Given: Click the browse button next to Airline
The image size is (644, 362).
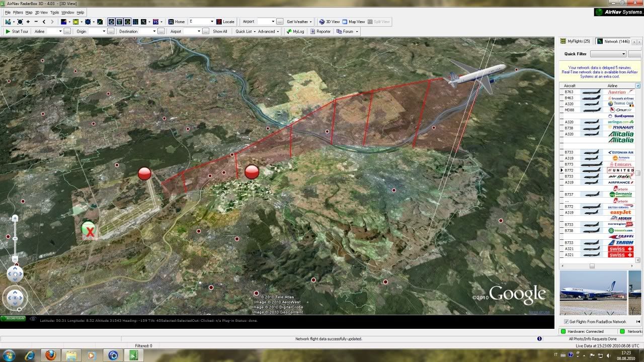Looking at the screenshot, I should (67, 31).
